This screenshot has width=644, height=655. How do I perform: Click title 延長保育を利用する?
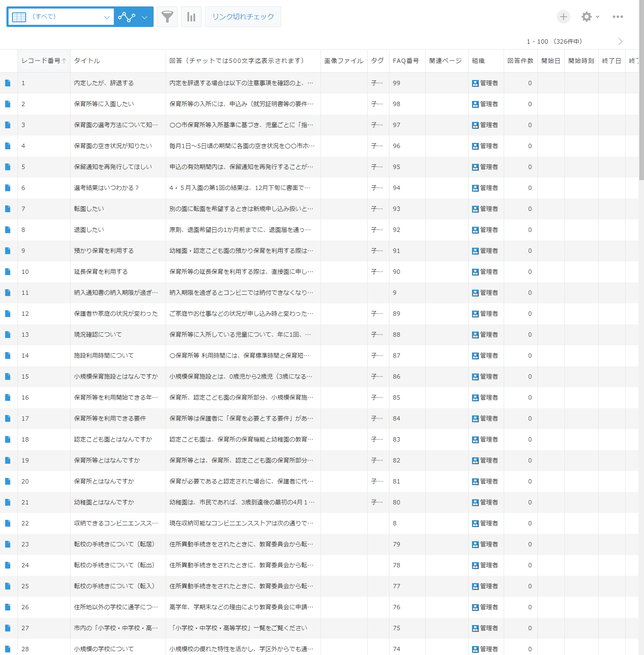coord(101,272)
